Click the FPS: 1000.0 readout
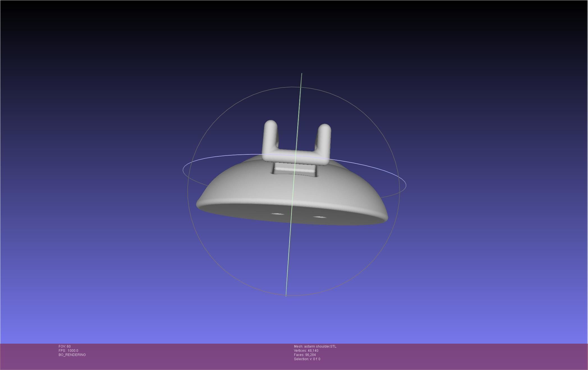The image size is (588, 370). pos(68,351)
